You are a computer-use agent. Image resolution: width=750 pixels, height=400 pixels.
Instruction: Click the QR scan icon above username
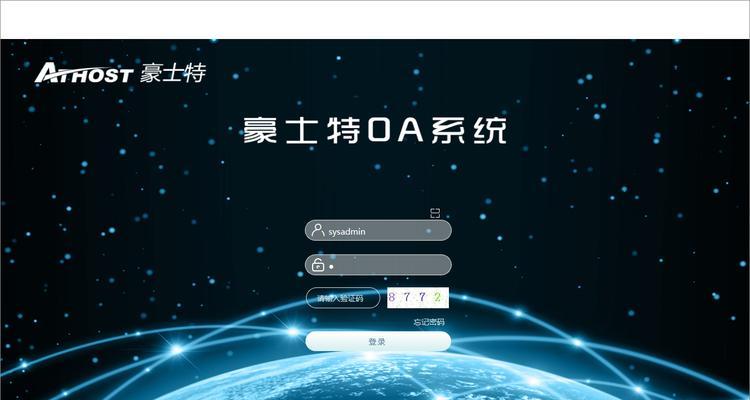pyautogui.click(x=435, y=213)
